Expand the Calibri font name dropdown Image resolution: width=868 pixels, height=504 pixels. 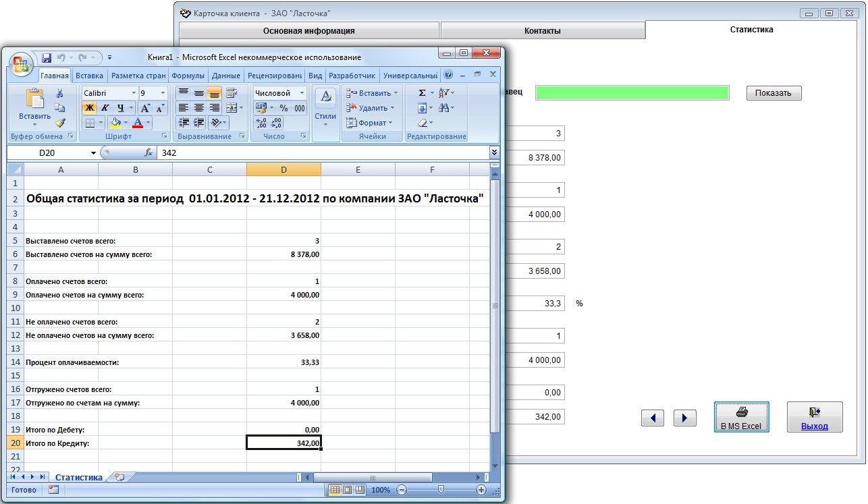tap(134, 93)
